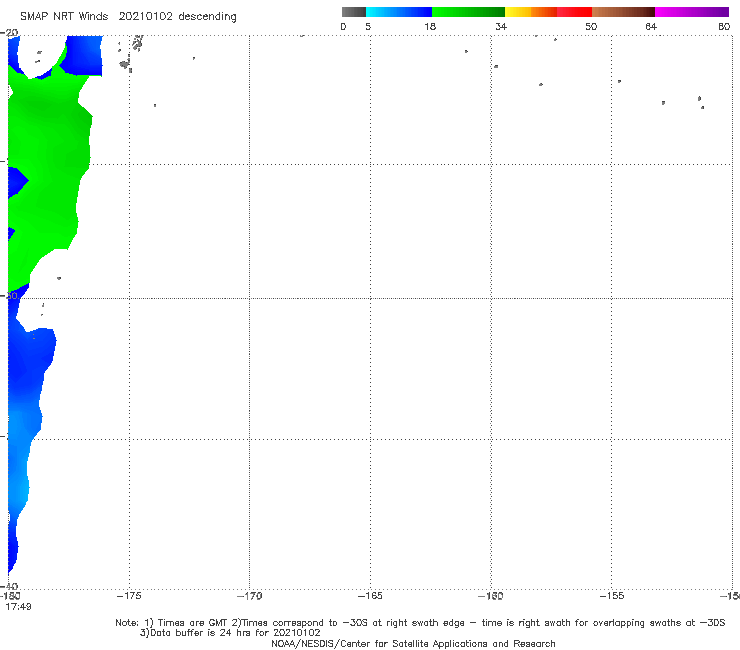Click the longitude label -160
This screenshot has height=650, width=740.
(491, 596)
